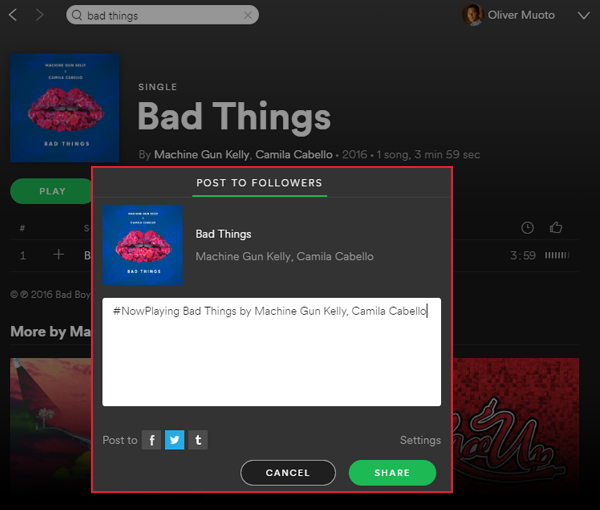Screen dimensions: 600x510
Task: Add track with the plus icon
Action: click(59, 254)
